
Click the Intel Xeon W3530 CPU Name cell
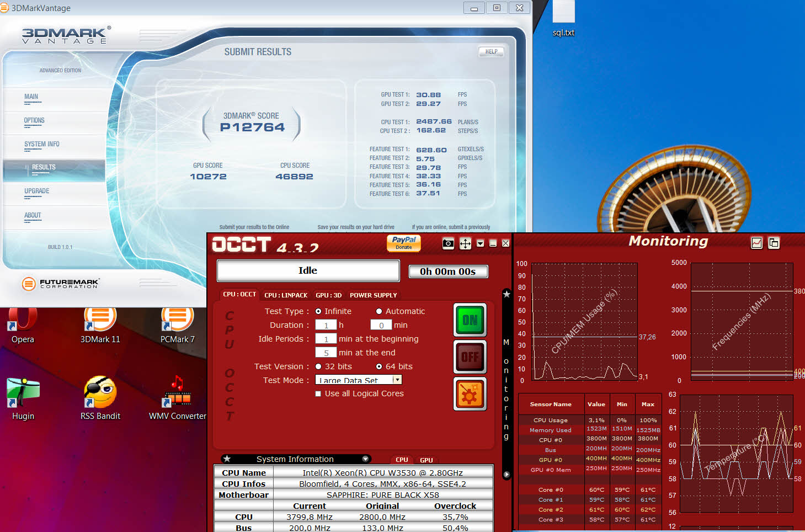pyautogui.click(x=382, y=472)
